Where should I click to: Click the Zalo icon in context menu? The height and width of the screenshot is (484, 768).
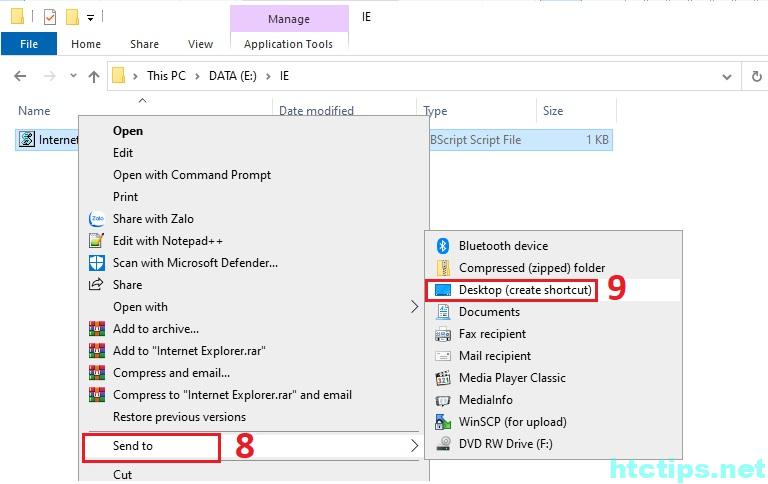[x=97, y=219]
